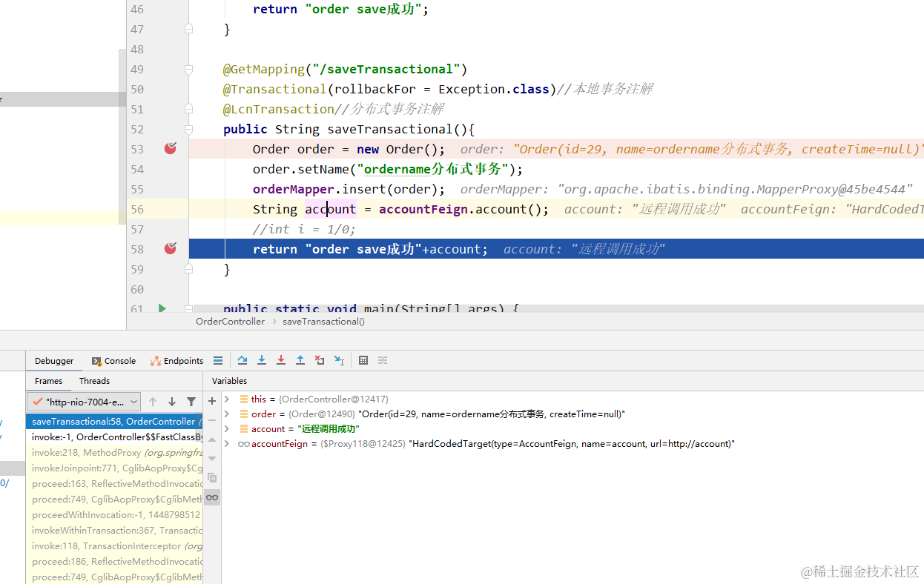Click the Trace Current Stream Chain icon
924x584 pixels.
tap(383, 360)
